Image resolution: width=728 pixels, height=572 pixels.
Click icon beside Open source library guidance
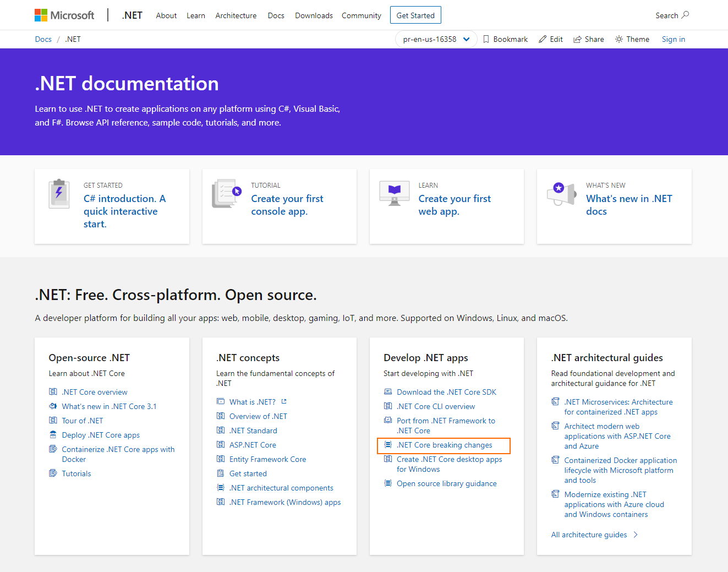tap(388, 483)
